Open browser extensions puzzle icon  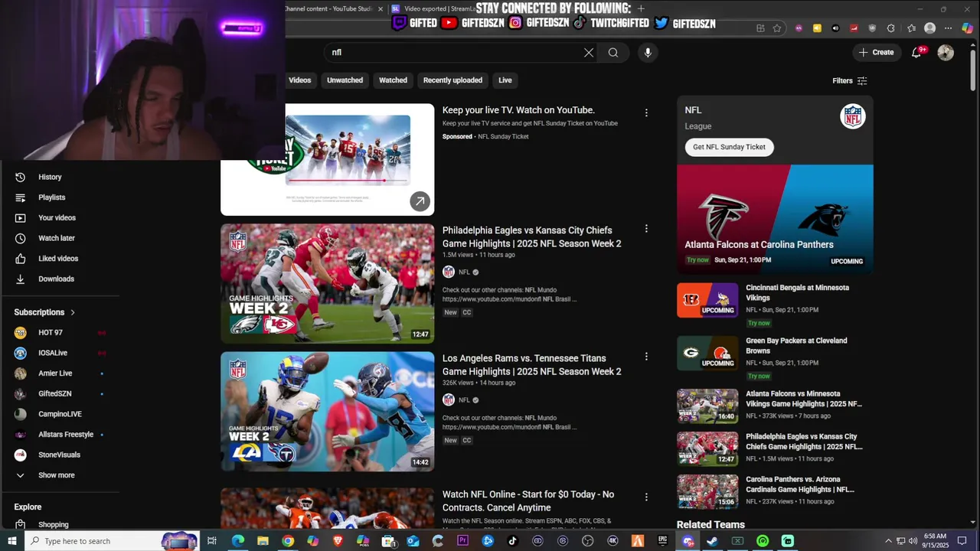(890, 28)
